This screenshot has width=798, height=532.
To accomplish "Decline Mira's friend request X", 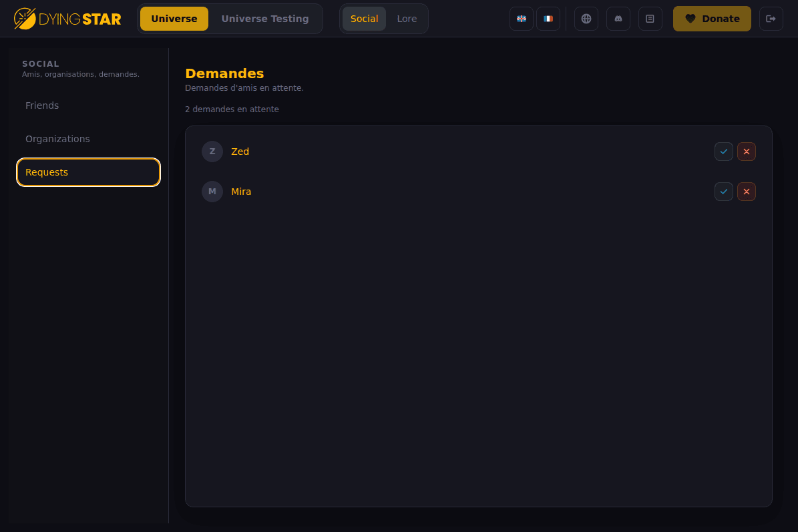I will [747, 192].
